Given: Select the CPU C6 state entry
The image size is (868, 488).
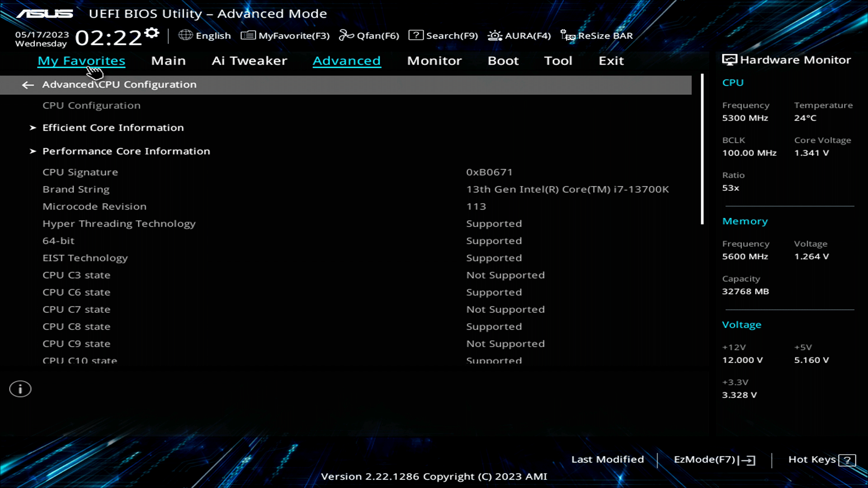Looking at the screenshot, I should point(76,292).
